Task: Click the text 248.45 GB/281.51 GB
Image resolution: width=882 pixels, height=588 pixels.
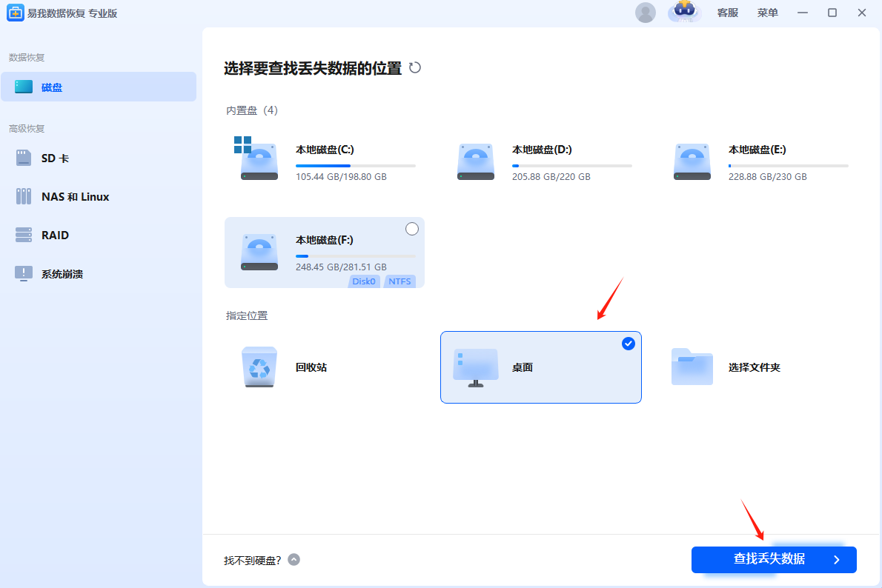Action: tap(341, 267)
